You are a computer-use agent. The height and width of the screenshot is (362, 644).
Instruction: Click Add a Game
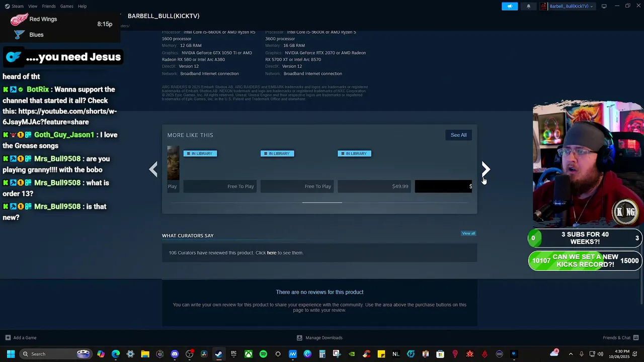[x=21, y=338]
